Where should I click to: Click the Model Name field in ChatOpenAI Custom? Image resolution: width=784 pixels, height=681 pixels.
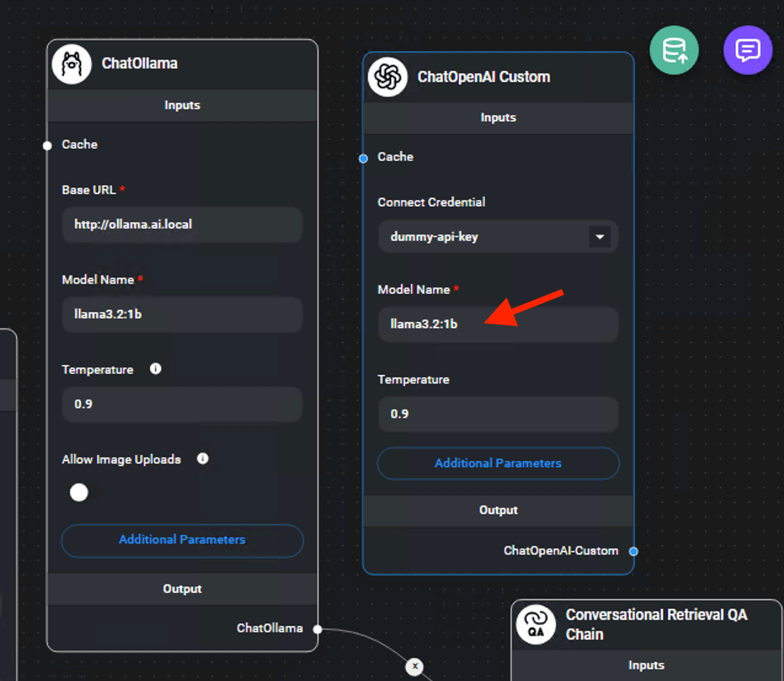pos(498,324)
